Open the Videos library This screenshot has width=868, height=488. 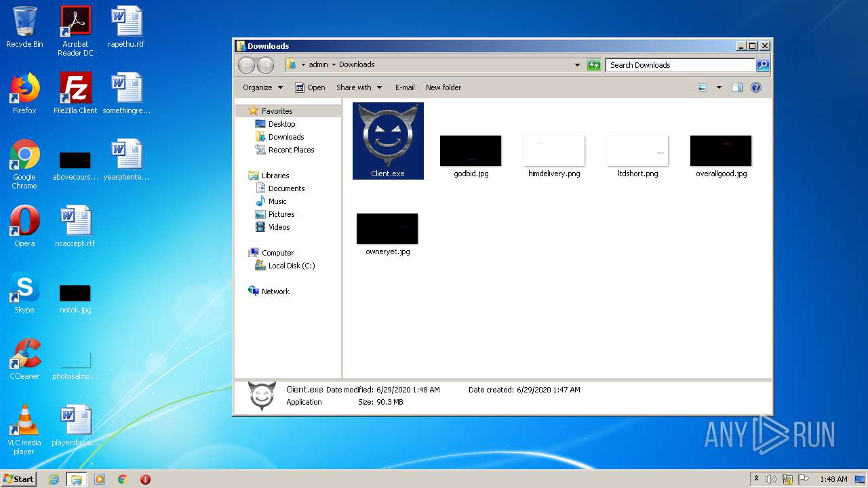(x=279, y=227)
